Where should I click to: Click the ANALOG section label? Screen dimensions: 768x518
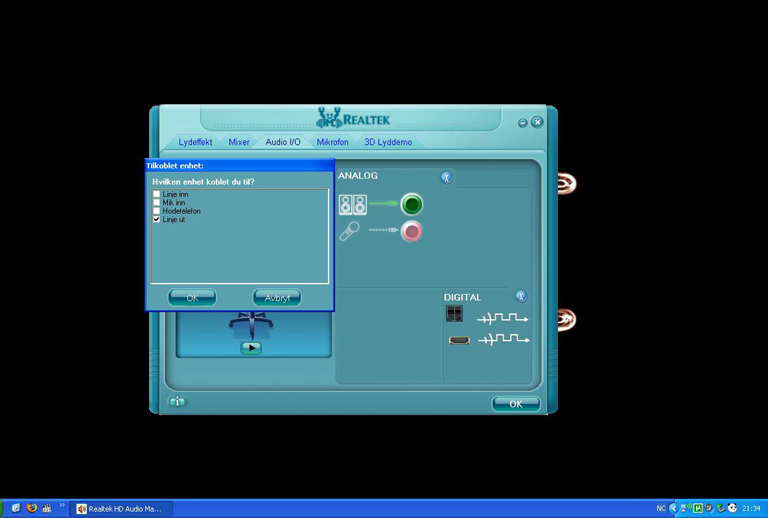[358, 176]
